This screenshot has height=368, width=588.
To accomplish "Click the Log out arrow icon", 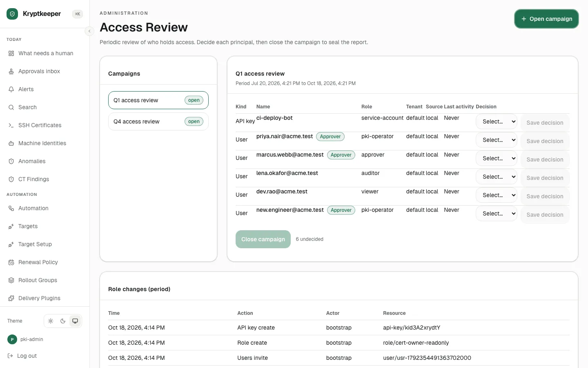I will coord(10,356).
